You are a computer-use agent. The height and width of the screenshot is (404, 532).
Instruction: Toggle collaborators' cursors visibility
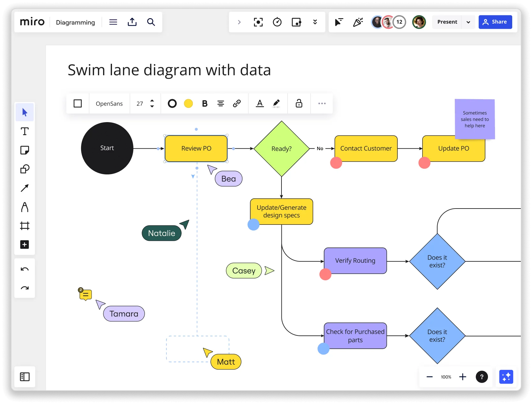click(x=339, y=22)
